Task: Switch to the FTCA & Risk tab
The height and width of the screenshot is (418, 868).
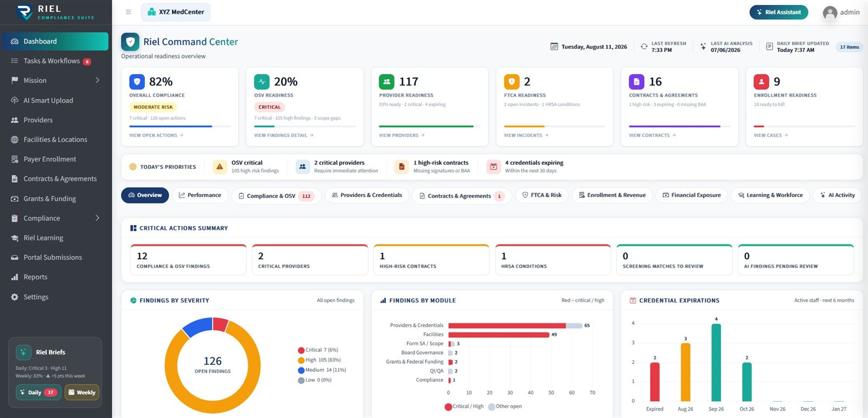Action: [541, 195]
